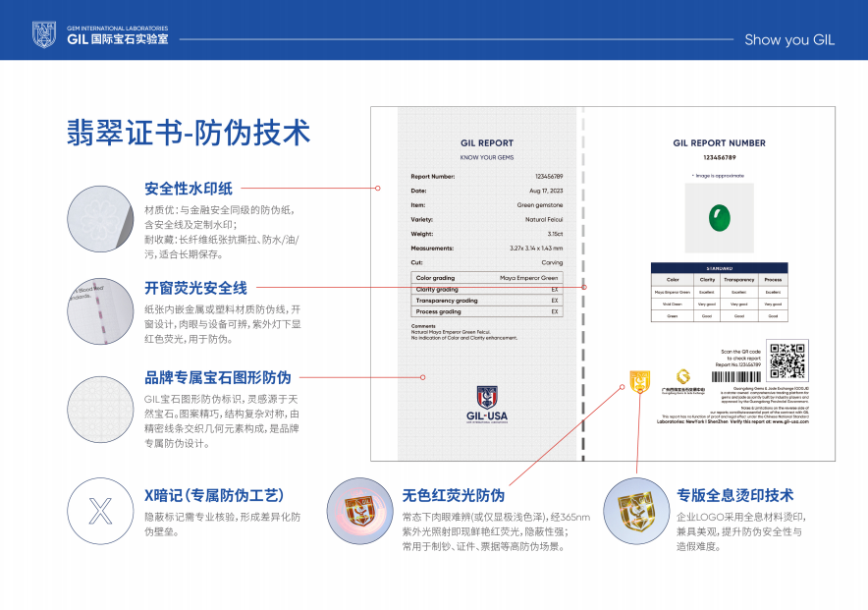The width and height of the screenshot is (868, 610).
Task: Select the 'KNOW YOUR GEMS' subtitle
Action: [x=487, y=158]
